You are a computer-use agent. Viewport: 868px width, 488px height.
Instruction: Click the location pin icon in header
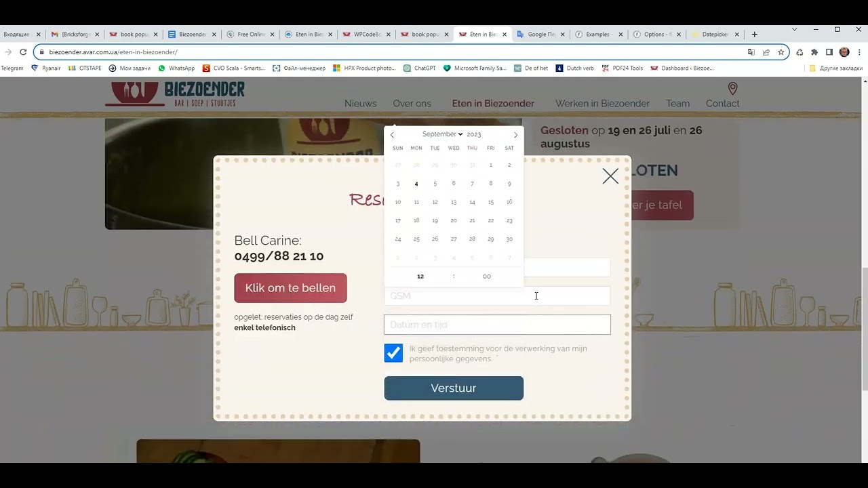(732, 89)
